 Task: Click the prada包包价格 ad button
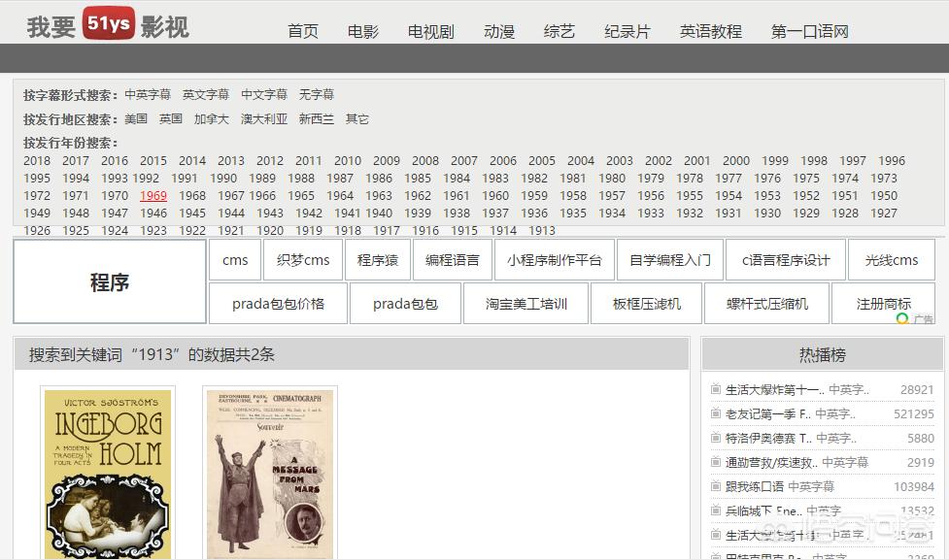[279, 304]
